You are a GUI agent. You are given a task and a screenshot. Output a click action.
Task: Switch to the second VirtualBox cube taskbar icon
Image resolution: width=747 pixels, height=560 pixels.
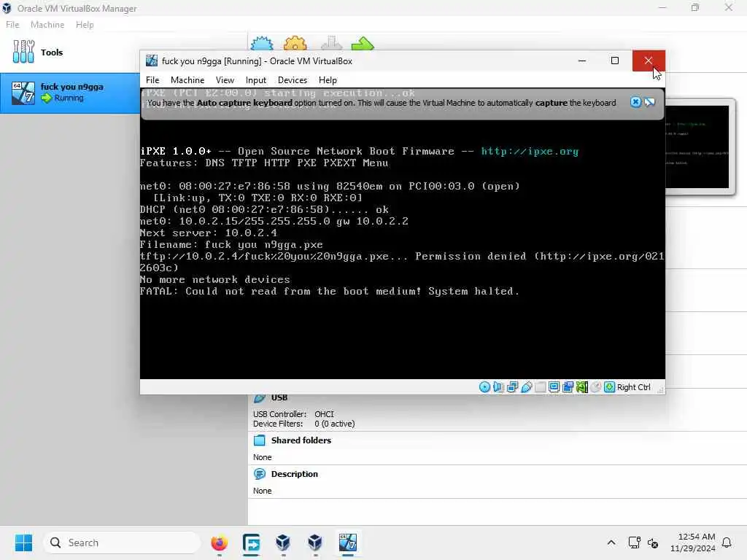tap(315, 542)
